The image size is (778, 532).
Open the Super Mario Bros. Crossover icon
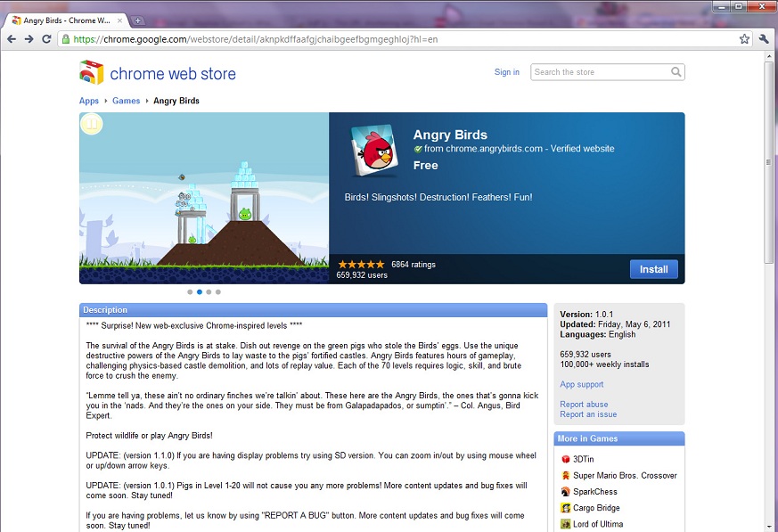(565, 476)
